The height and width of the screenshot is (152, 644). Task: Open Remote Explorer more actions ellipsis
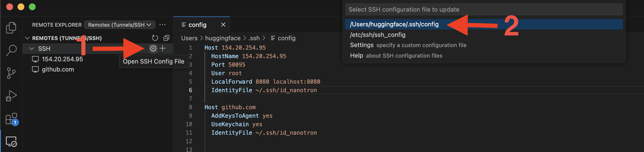tap(162, 25)
